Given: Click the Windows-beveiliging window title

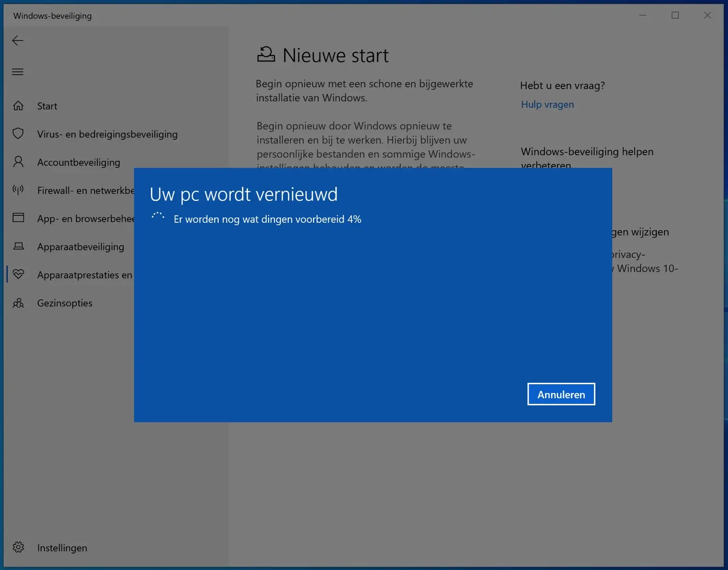Looking at the screenshot, I should pyautogui.click(x=53, y=15).
